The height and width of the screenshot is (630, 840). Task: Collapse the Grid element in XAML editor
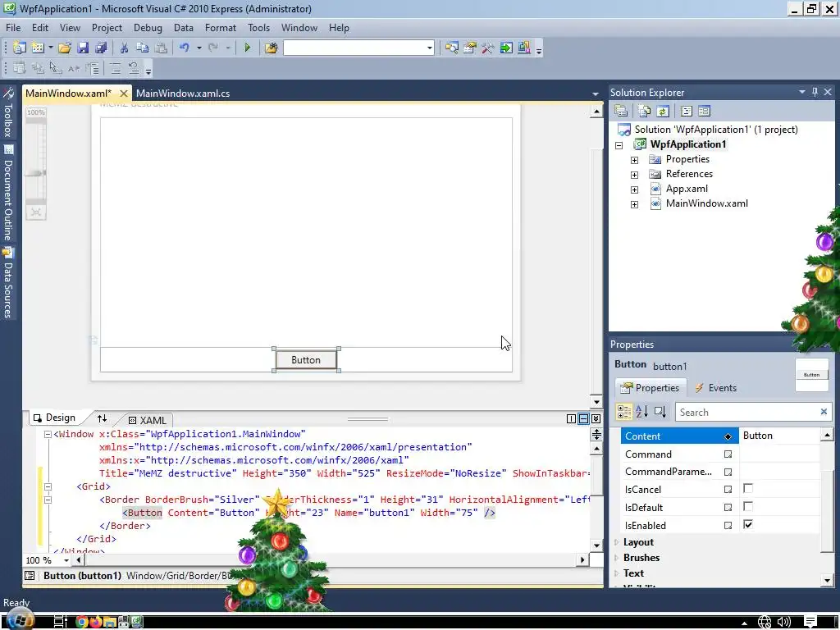(48, 486)
